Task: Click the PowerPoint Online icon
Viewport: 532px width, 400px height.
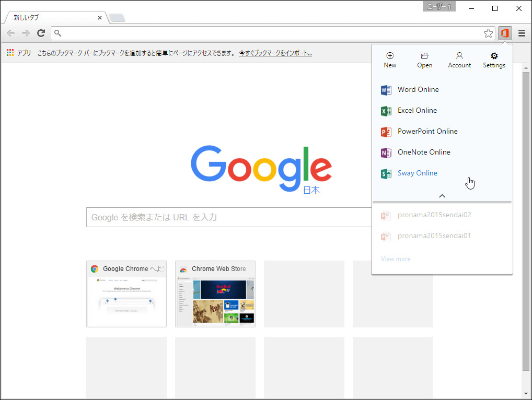Action: [386, 132]
